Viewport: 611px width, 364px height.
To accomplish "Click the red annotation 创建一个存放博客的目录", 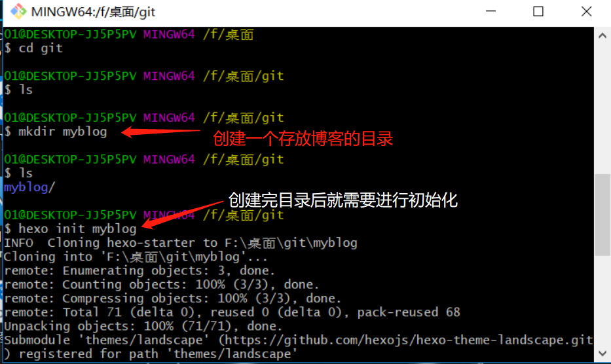I will pyautogui.click(x=303, y=139).
